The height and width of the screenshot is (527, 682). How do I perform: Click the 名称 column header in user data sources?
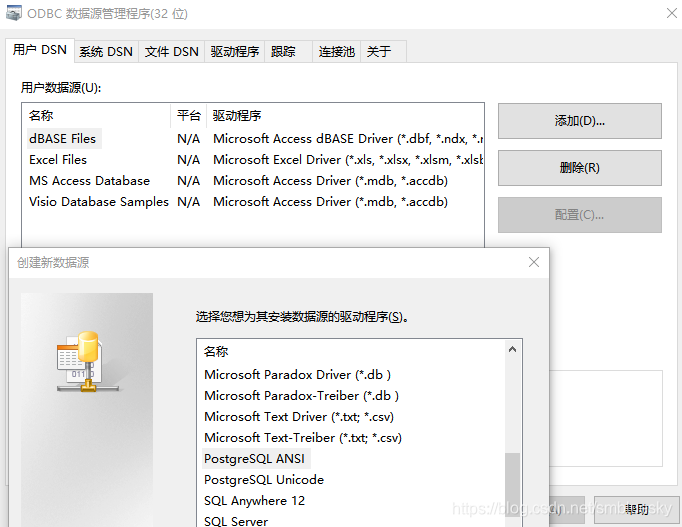(x=96, y=116)
